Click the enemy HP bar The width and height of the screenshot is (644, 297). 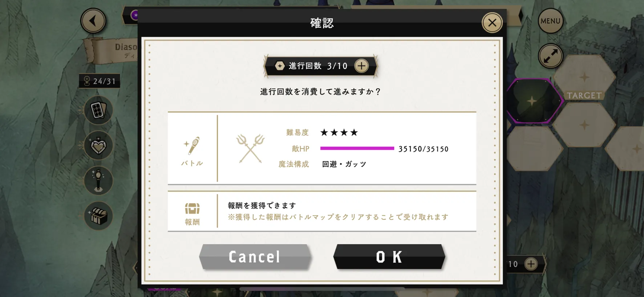tap(357, 148)
